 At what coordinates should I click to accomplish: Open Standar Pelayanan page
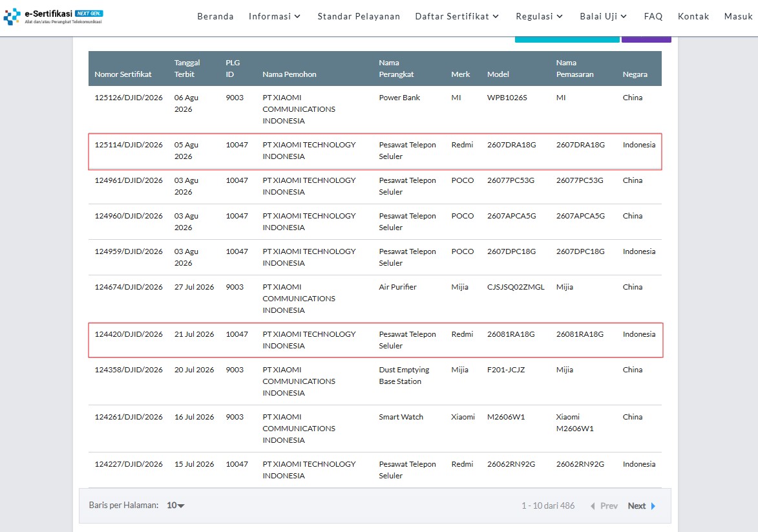point(359,16)
